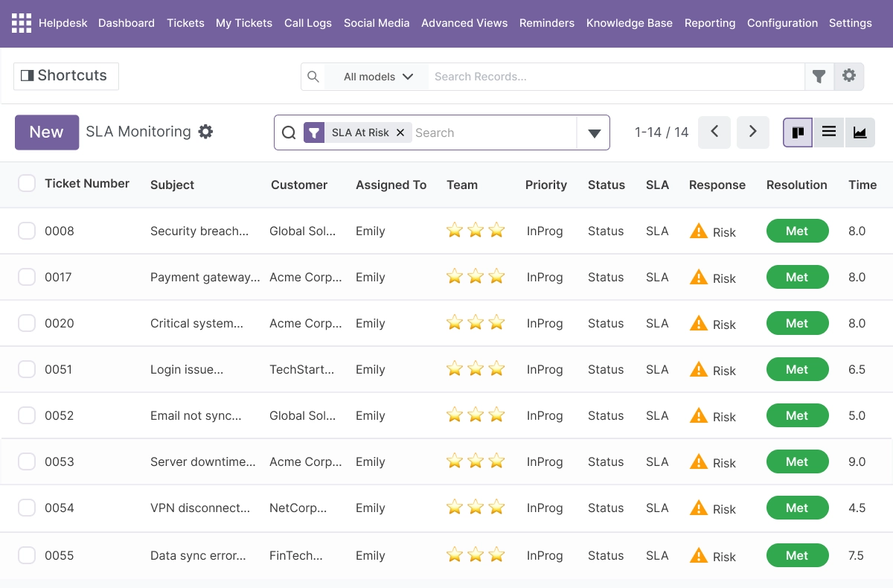Remove the SLA At Risk filter
This screenshot has width=893, height=588.
[x=400, y=132]
